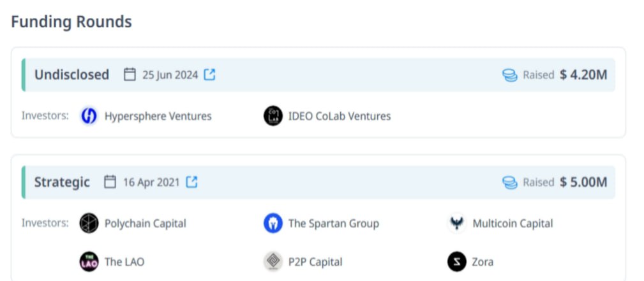Viewport: 644px width, 281px height.
Task: Select the Strategic funding round header
Action: coord(318,182)
